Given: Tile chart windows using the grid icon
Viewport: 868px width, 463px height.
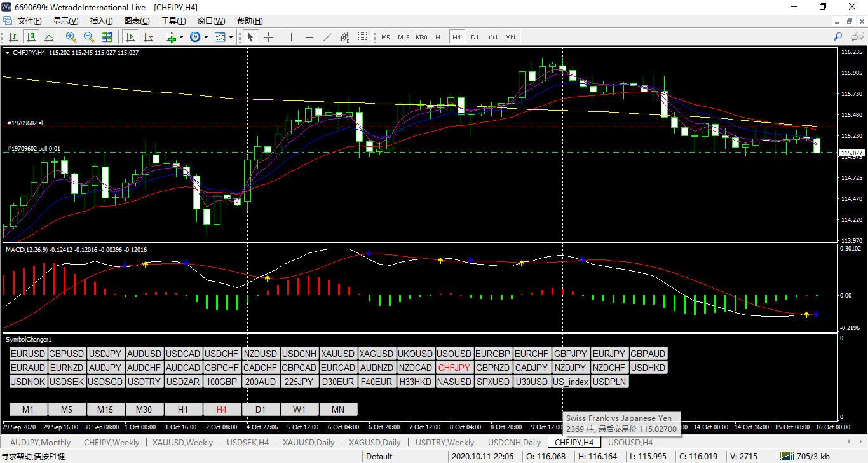Looking at the screenshot, I should pyautogui.click(x=107, y=37).
